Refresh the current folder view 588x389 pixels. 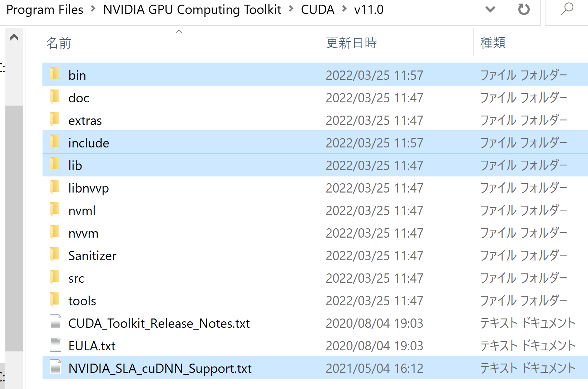(x=524, y=9)
